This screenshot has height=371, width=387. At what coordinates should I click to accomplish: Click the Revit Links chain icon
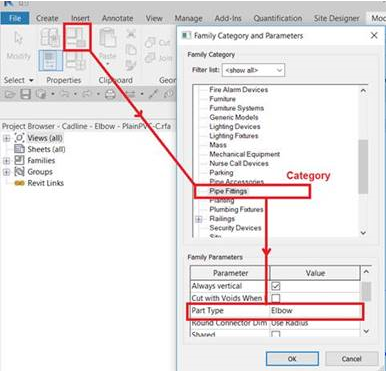coord(20,183)
